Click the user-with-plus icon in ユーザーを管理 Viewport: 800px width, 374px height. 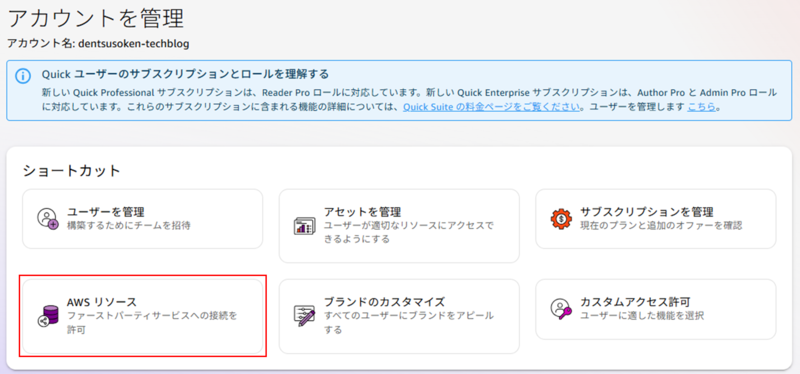49,218
